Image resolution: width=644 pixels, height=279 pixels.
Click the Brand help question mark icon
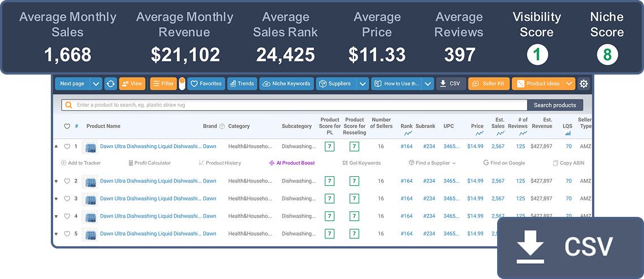(222, 127)
